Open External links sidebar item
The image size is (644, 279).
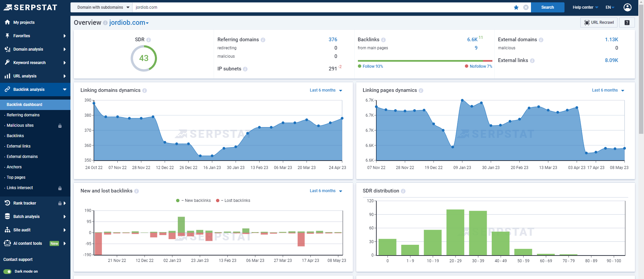pyautogui.click(x=19, y=146)
